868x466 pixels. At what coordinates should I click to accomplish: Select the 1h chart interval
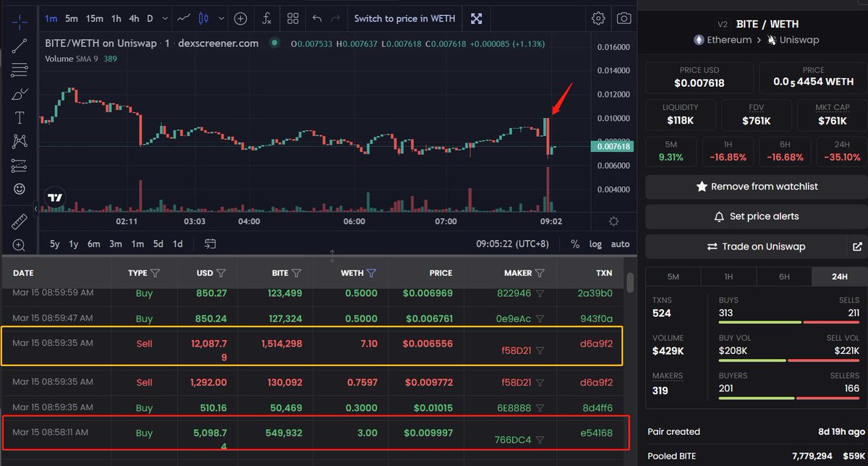point(116,18)
